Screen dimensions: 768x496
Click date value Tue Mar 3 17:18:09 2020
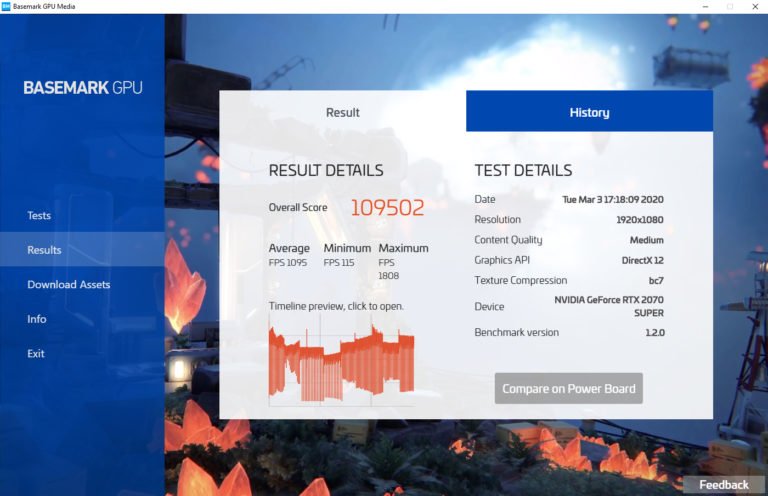613,199
